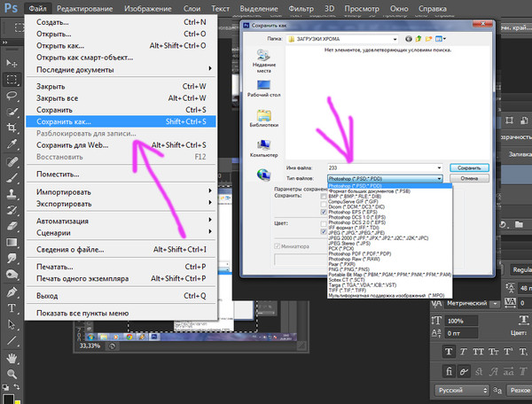Expand the Тип файлов format dropdown

385,178
